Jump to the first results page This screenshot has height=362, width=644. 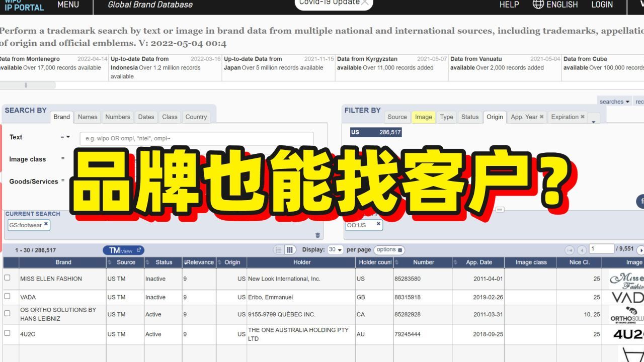[x=570, y=250]
